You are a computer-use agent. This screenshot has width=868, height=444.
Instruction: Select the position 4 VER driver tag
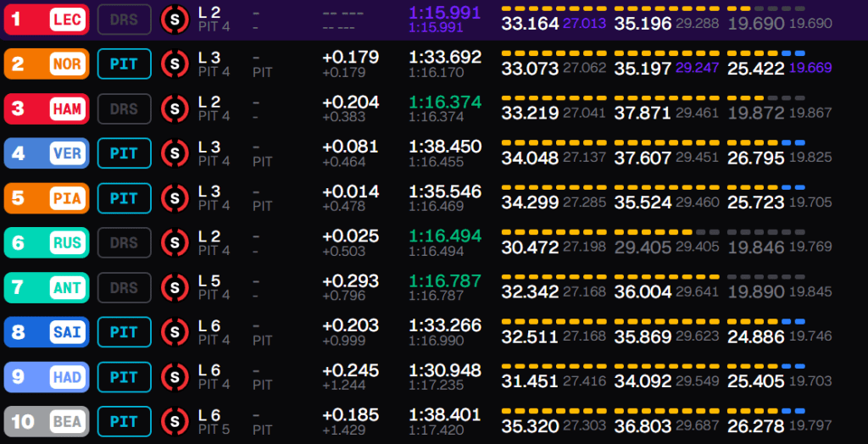pos(47,153)
